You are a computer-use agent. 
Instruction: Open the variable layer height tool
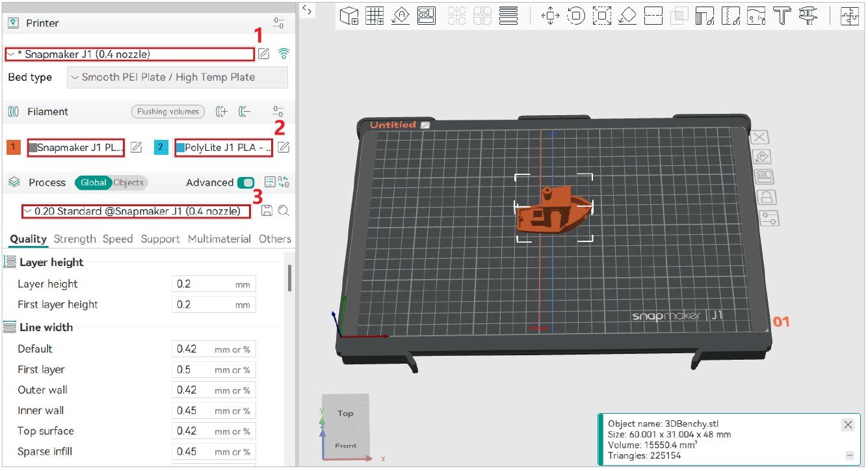tap(508, 15)
